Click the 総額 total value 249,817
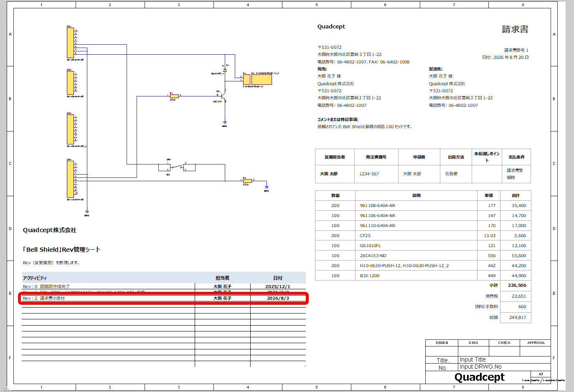Viewport: 574px width, 392px height. 518,317
